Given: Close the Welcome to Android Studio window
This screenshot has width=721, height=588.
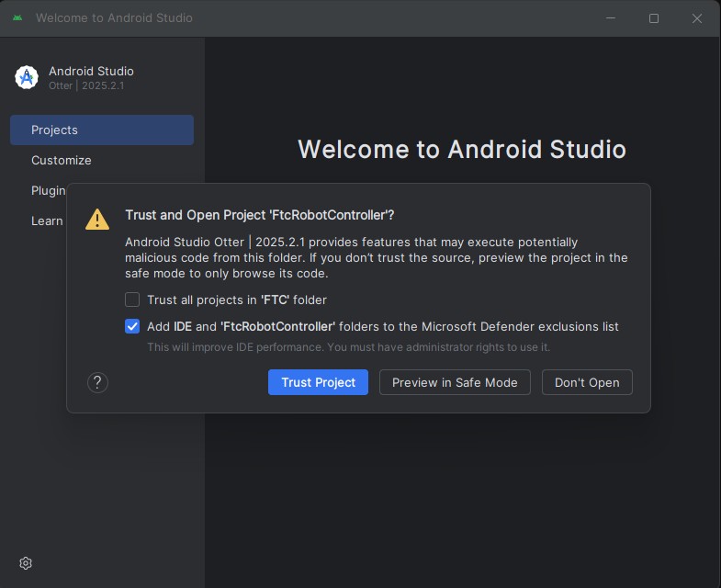Looking at the screenshot, I should click(697, 18).
